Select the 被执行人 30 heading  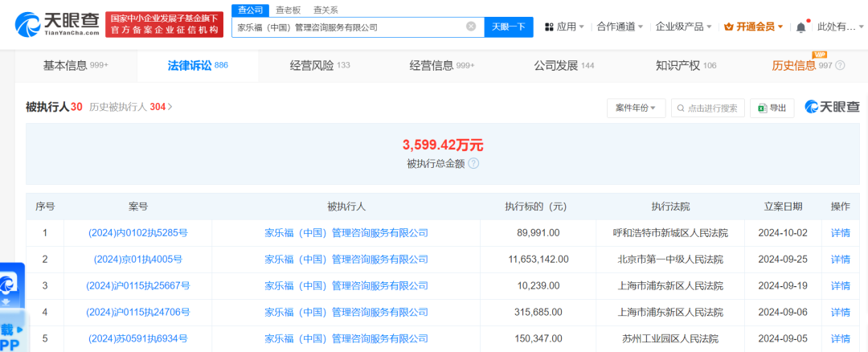(55, 107)
